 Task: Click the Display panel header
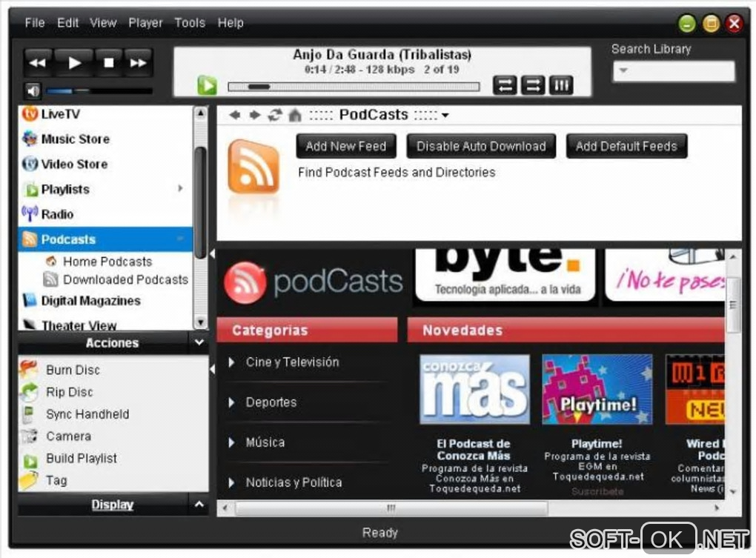coord(113,505)
